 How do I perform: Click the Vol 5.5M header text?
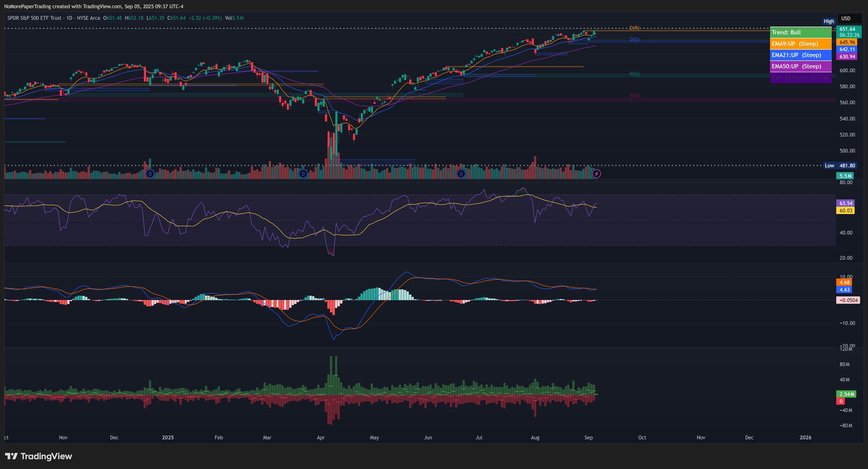[234, 18]
